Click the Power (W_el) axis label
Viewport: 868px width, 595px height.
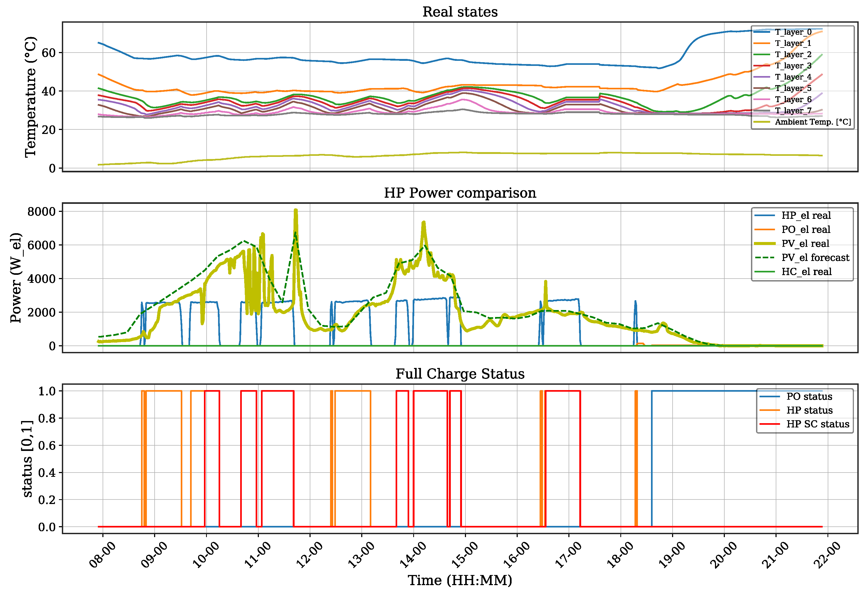(x=16, y=278)
